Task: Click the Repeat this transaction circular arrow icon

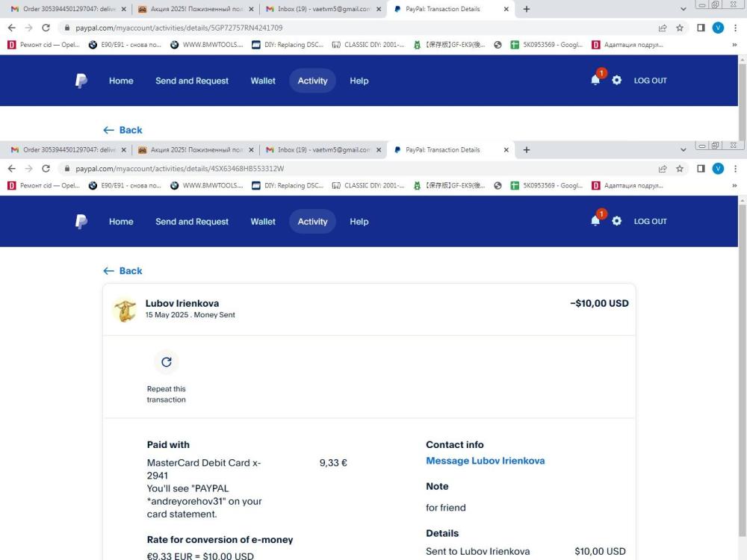Action: pyautogui.click(x=167, y=362)
